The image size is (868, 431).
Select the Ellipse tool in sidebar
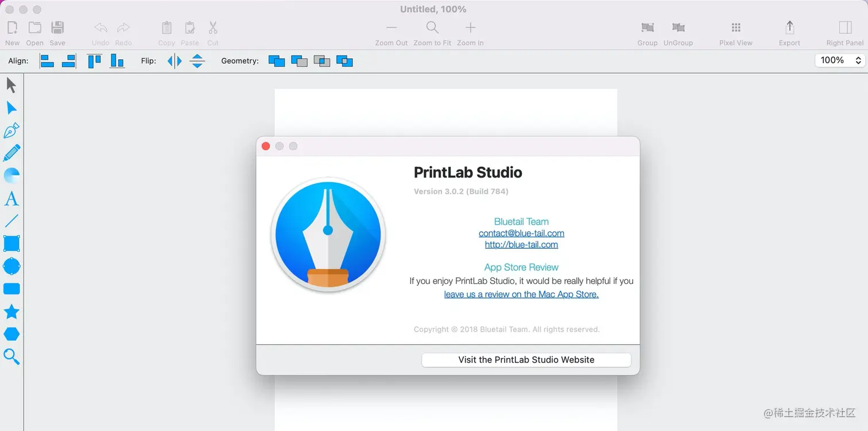coord(11,266)
